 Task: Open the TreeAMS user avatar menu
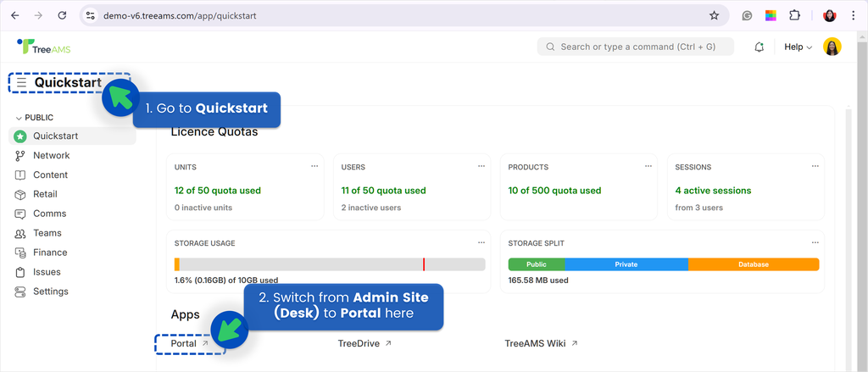point(832,47)
